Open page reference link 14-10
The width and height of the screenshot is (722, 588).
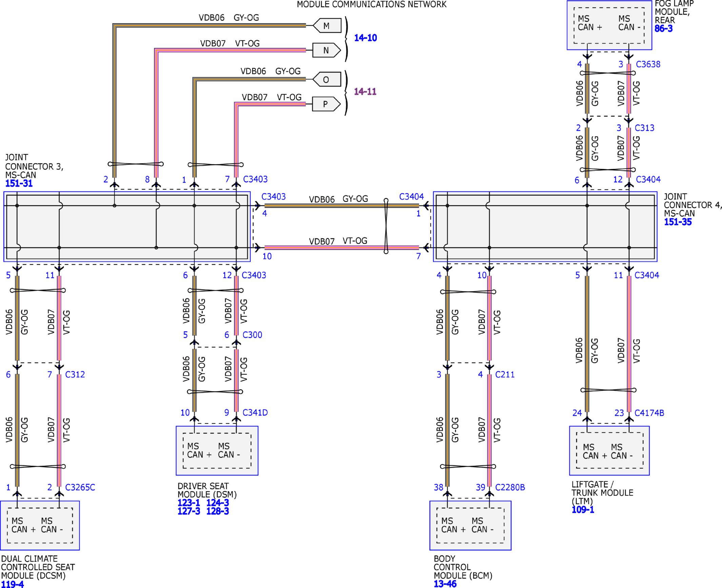pos(365,38)
